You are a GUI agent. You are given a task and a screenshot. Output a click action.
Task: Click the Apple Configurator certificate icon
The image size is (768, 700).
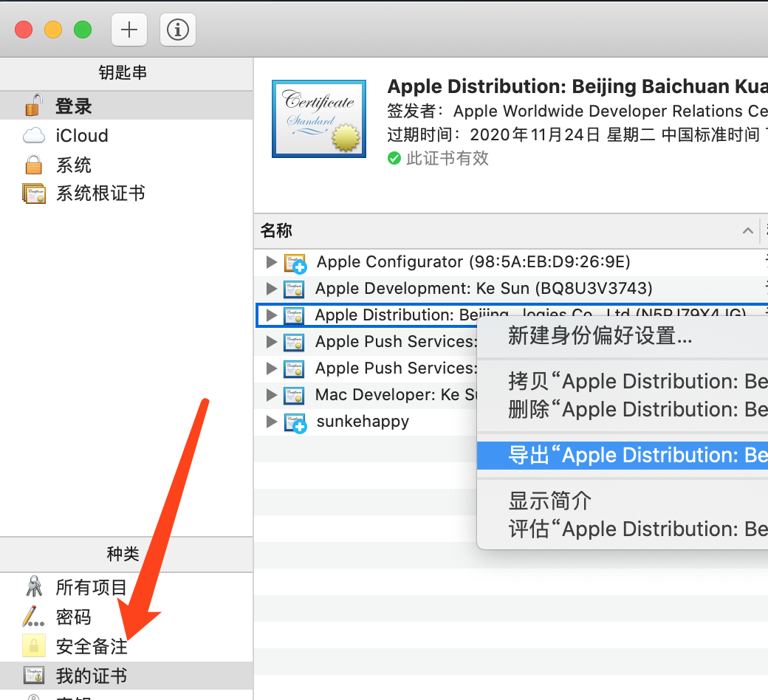coord(295,263)
